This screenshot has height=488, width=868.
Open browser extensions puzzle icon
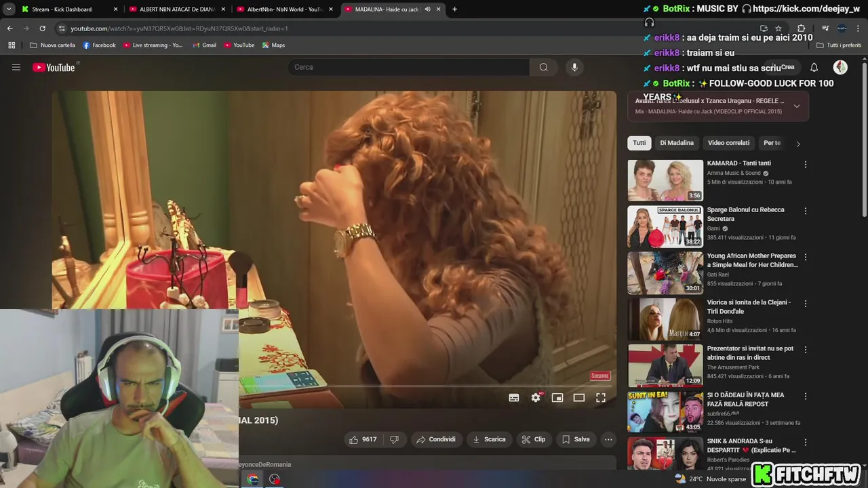point(801,28)
